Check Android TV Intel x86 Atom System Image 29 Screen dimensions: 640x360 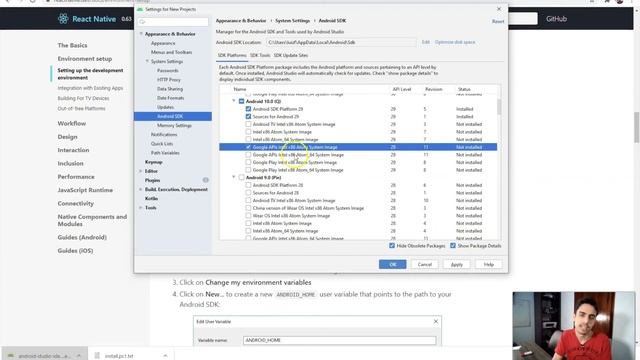pyautogui.click(x=248, y=124)
